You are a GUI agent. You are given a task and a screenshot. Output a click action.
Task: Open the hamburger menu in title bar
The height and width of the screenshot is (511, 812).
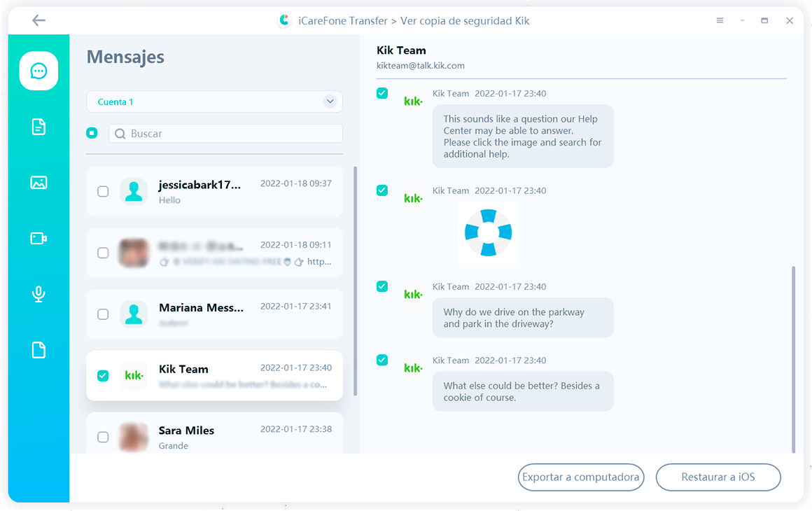pyautogui.click(x=720, y=21)
